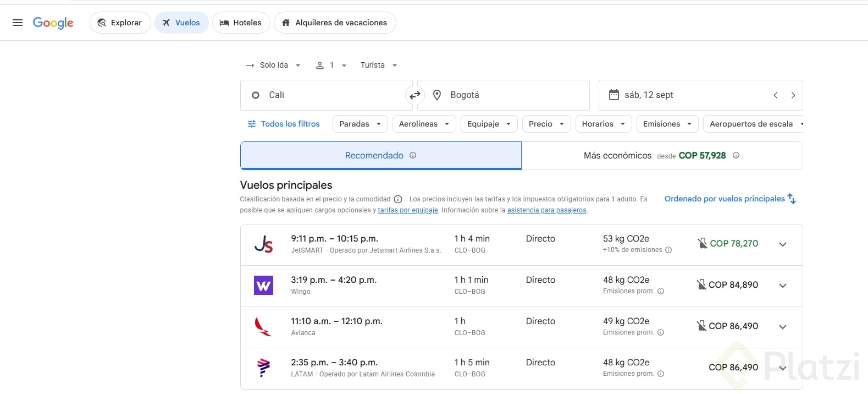This screenshot has width=868, height=394.
Task: Click the 53 kg CO2e emissions value
Action: pos(626,238)
